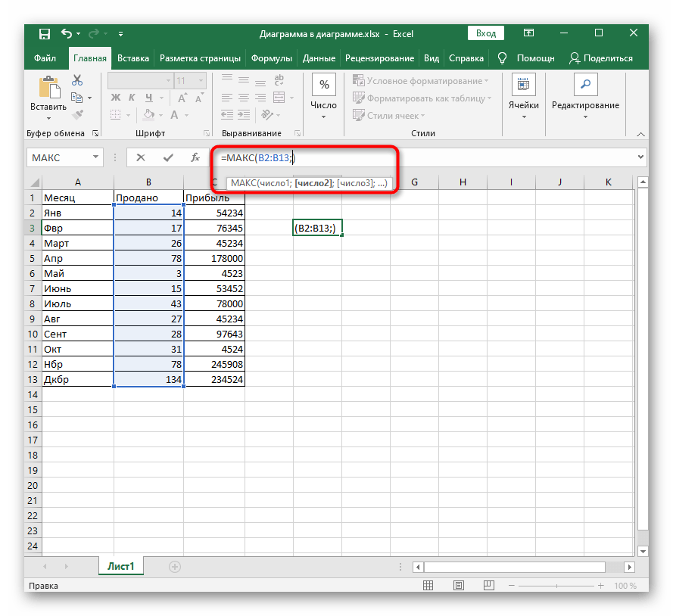The width and height of the screenshot is (673, 616).
Task: Click Поделиться to share the workbook
Action: point(601,58)
